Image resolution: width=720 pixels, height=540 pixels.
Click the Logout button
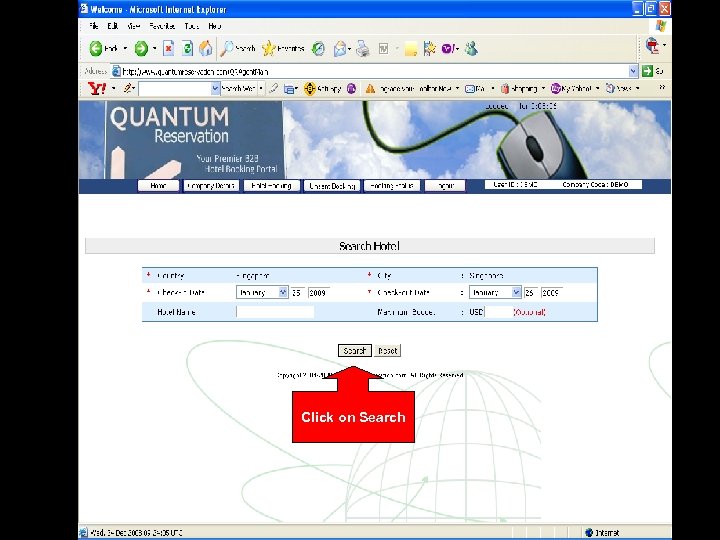[444, 186]
